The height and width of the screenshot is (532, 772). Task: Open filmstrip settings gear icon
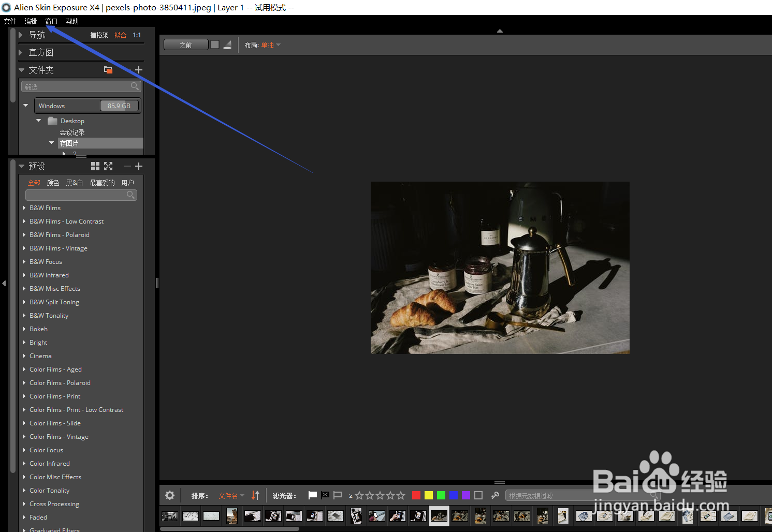point(170,495)
